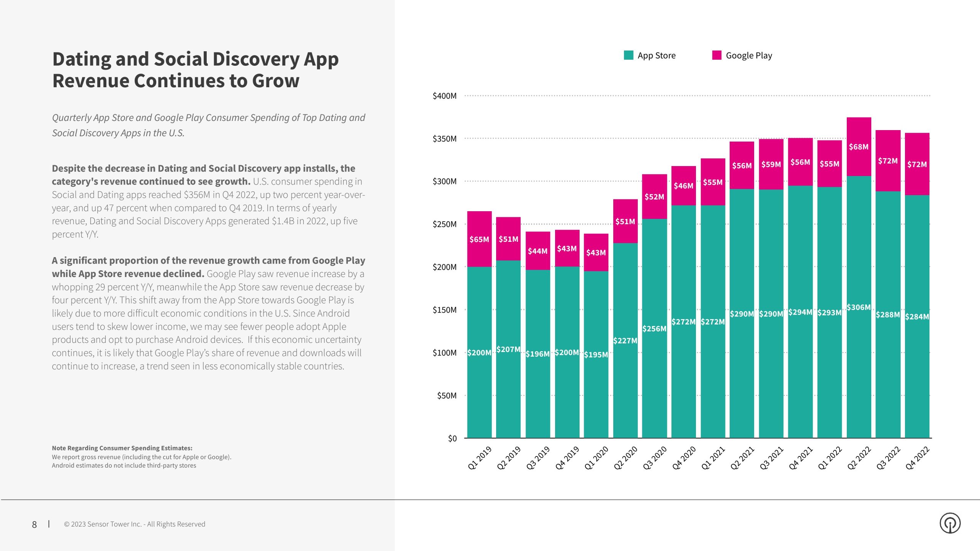Click the $306M App Store bar segment
The height and width of the screenshot is (551, 980).
(859, 307)
